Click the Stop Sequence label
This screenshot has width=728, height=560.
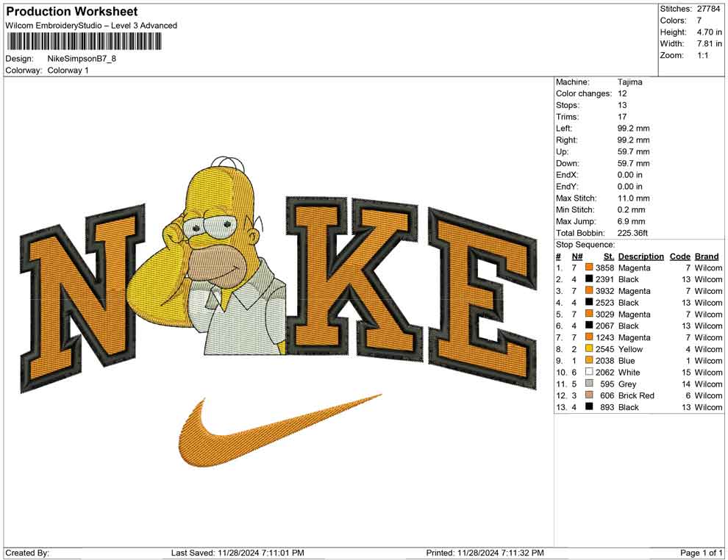coord(585,245)
